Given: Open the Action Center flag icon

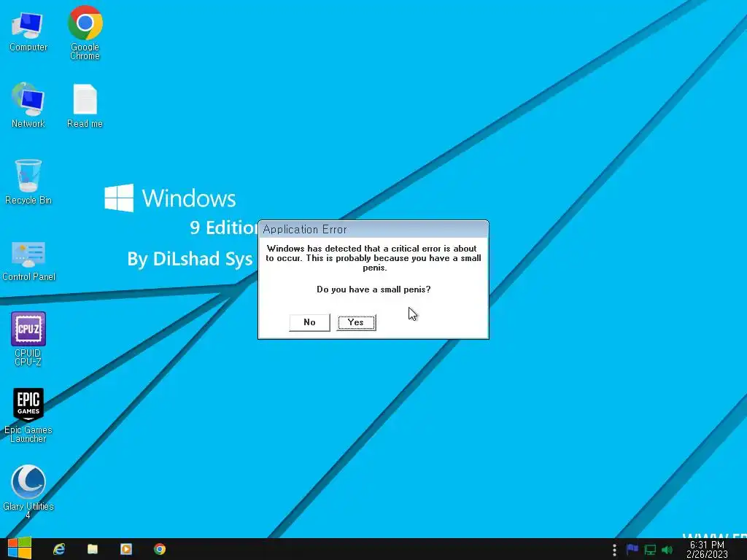Looking at the screenshot, I should 632,550.
